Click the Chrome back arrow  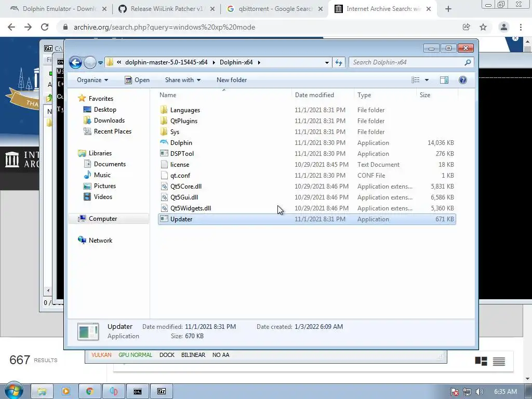(11, 27)
